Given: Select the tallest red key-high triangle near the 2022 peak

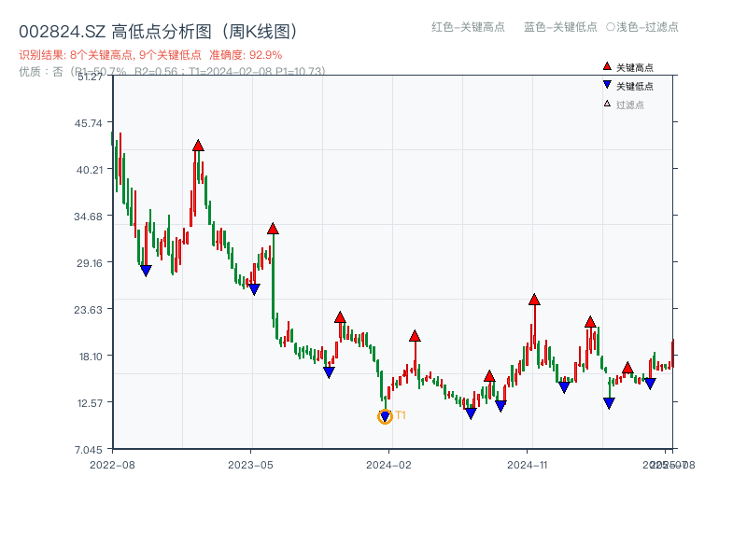Looking at the screenshot, I should (x=198, y=145).
